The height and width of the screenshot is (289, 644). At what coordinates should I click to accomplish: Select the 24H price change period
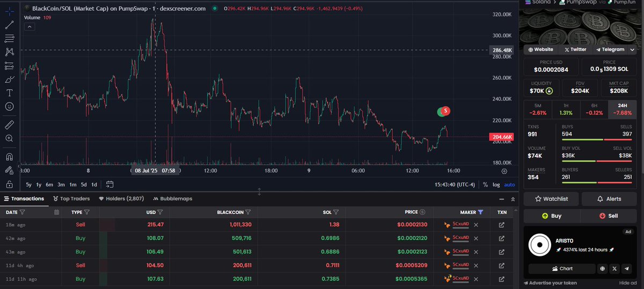pos(624,109)
